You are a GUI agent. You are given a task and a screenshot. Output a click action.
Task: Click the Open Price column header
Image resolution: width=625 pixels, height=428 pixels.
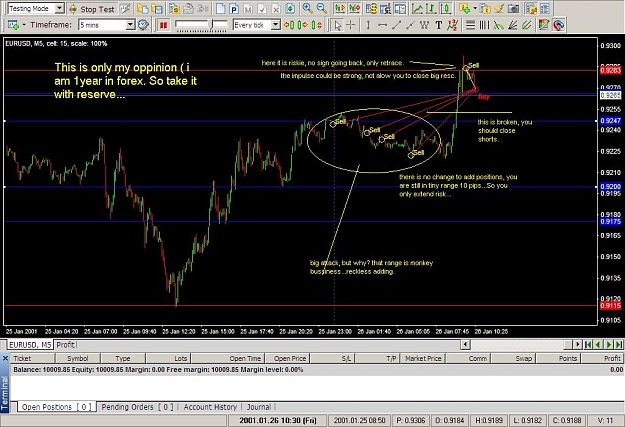[x=288, y=358]
